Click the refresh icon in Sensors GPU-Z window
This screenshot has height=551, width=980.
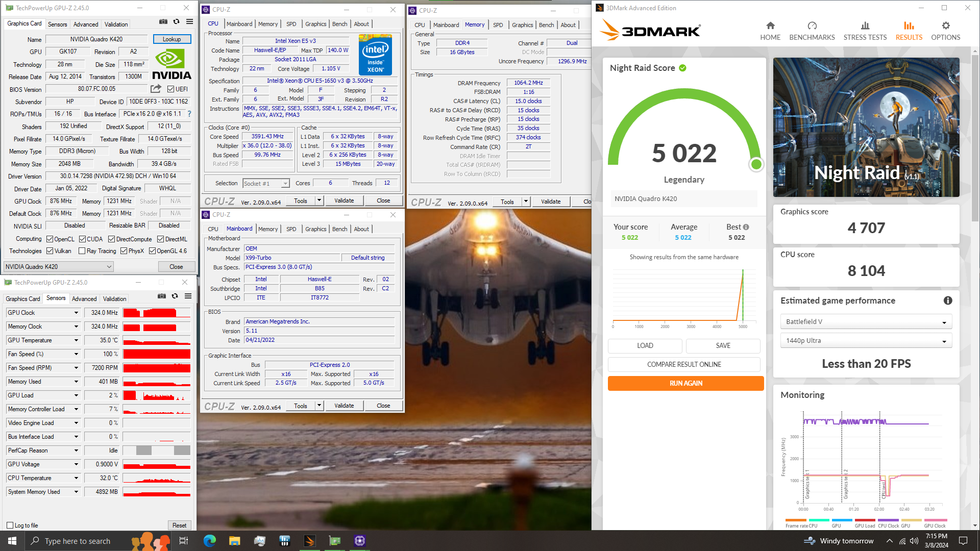(175, 296)
